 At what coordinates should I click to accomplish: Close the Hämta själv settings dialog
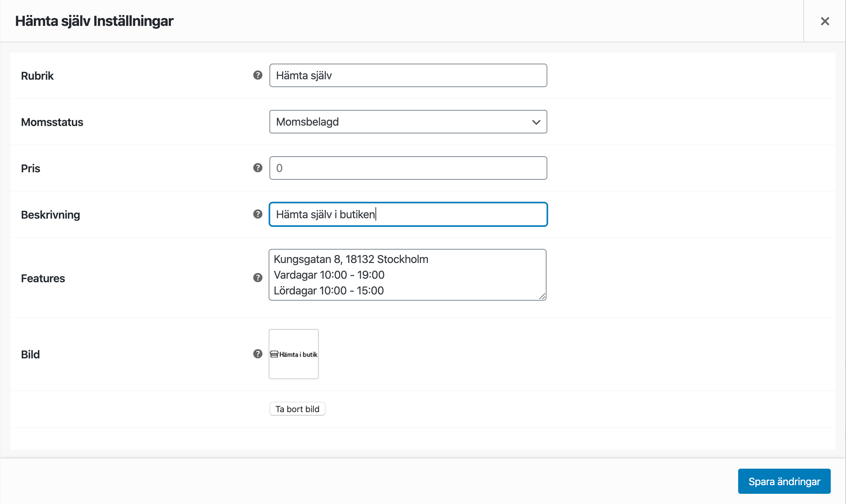pos(825,21)
